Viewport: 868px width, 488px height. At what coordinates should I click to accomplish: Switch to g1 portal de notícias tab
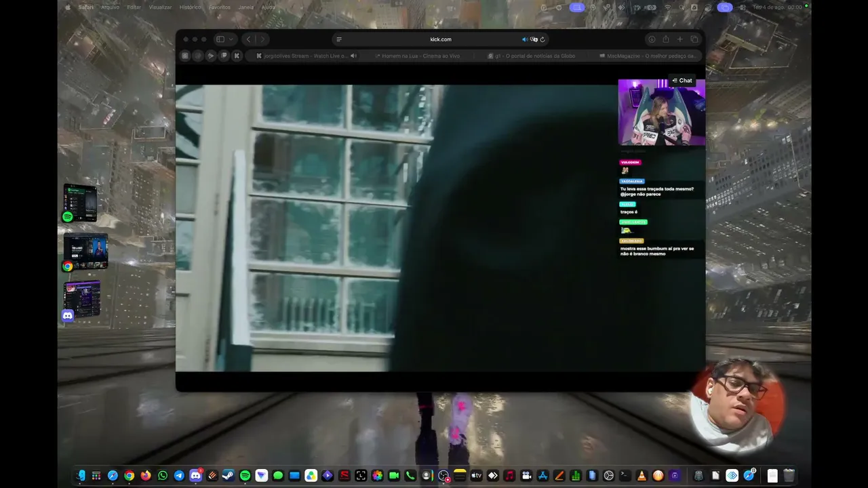point(532,56)
